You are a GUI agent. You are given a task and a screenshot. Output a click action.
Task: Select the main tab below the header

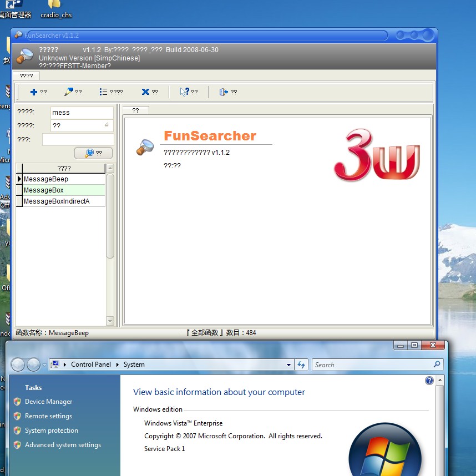tap(26, 76)
